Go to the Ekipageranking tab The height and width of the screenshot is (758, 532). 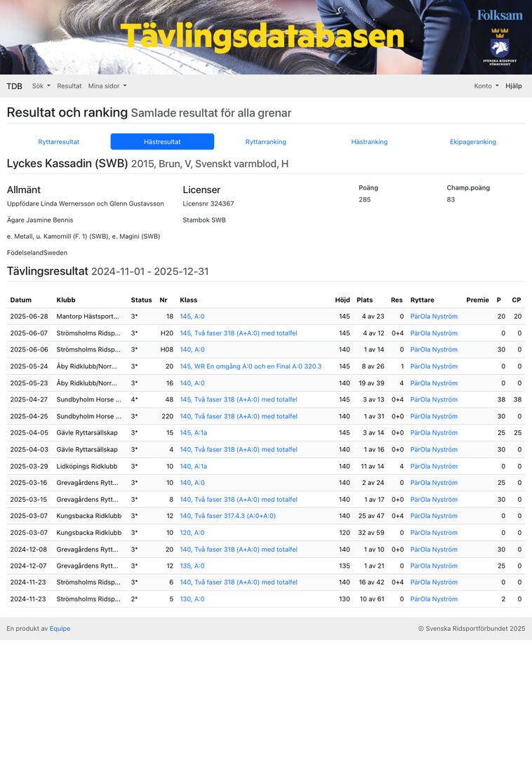[473, 142]
